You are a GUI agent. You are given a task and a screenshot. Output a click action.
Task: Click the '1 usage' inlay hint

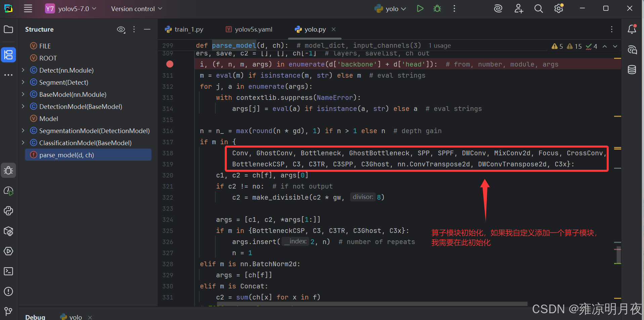pos(440,45)
